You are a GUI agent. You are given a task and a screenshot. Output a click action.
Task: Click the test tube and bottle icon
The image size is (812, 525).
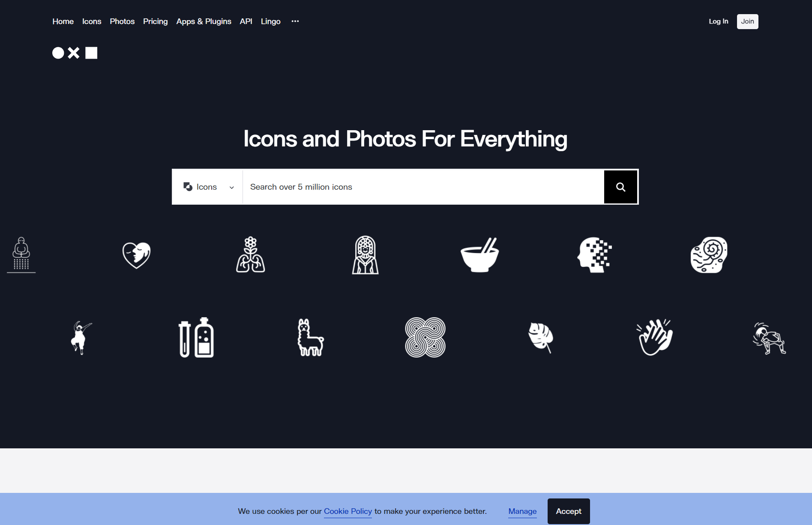click(196, 337)
